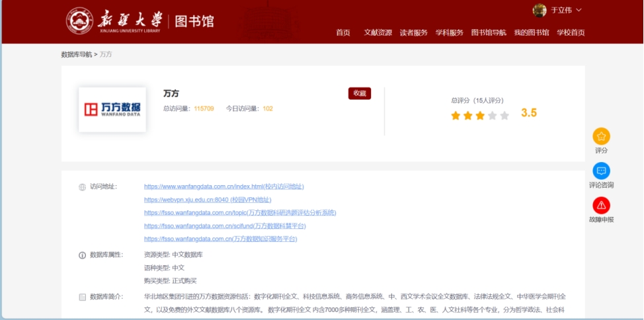Click the user avatar picture
This screenshot has height=320, width=644.
pyautogui.click(x=540, y=11)
